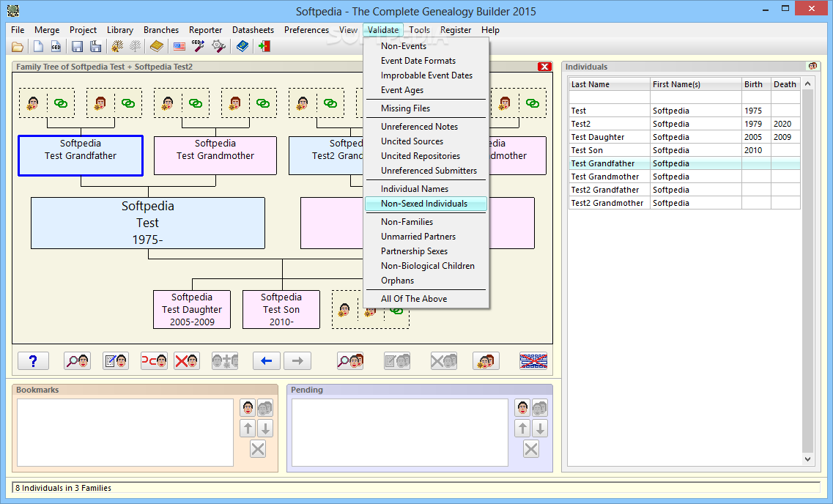The image size is (833, 504).
Task: Open the Datasheets menu
Action: [x=253, y=30]
